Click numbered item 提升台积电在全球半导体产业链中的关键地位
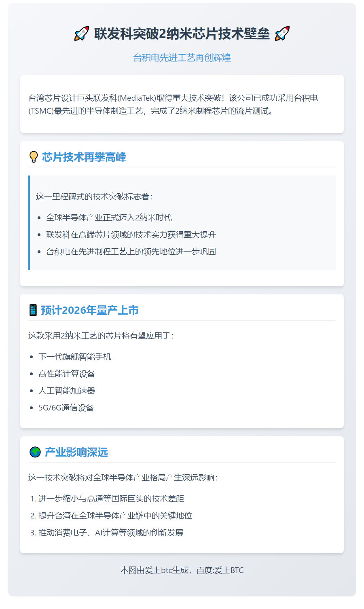The image size is (364, 609). [115, 516]
